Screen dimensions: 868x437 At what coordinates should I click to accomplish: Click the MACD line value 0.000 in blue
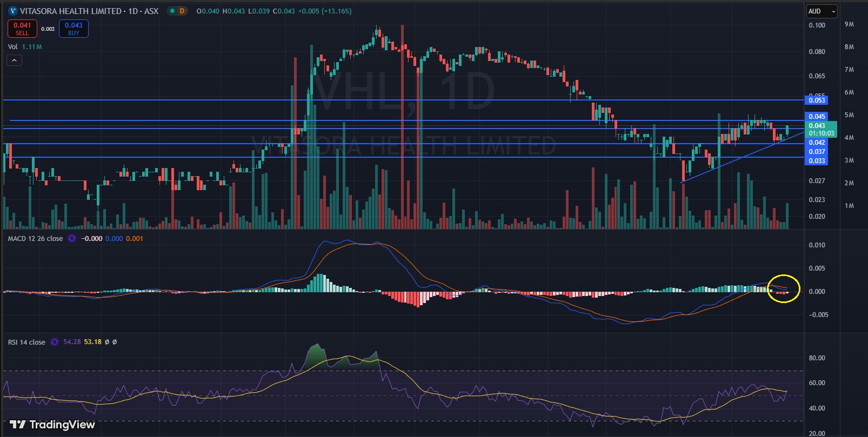pyautogui.click(x=114, y=238)
